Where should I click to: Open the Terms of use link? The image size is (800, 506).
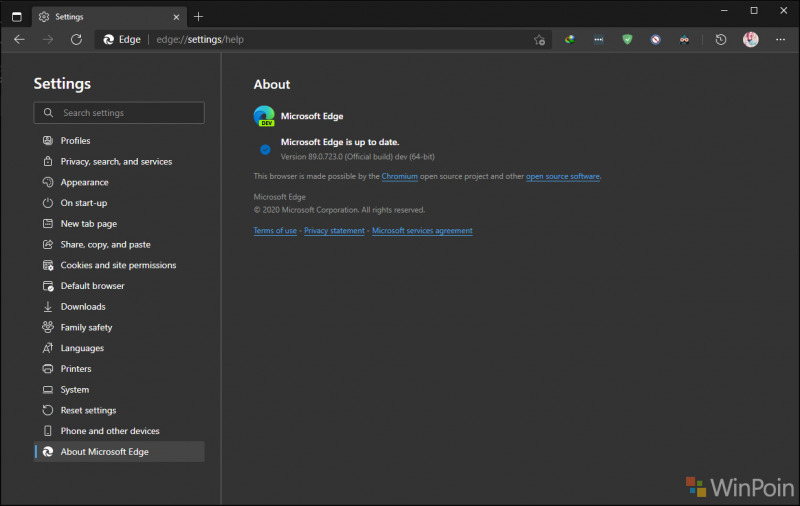pyautogui.click(x=275, y=231)
